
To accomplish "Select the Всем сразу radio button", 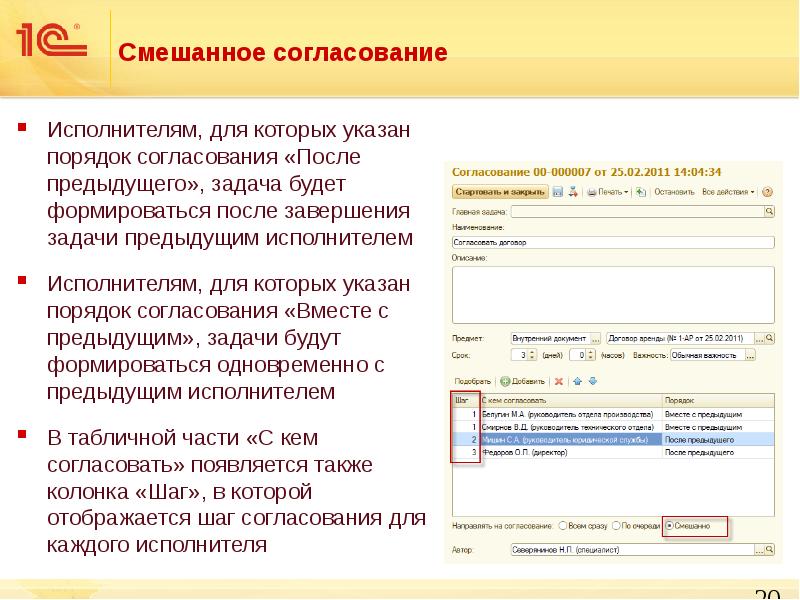I will pos(564,526).
